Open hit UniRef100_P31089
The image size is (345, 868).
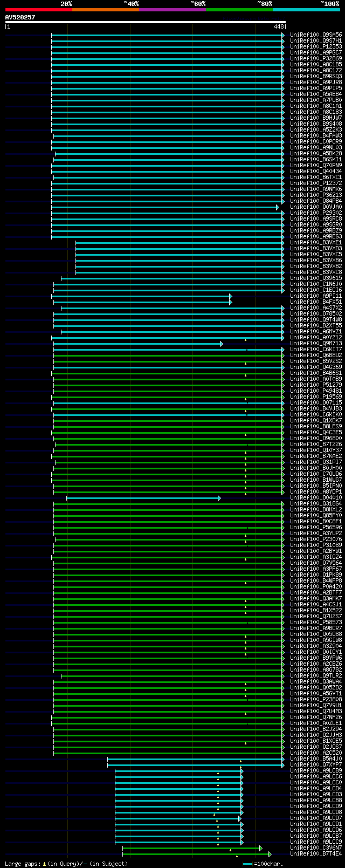point(316,545)
